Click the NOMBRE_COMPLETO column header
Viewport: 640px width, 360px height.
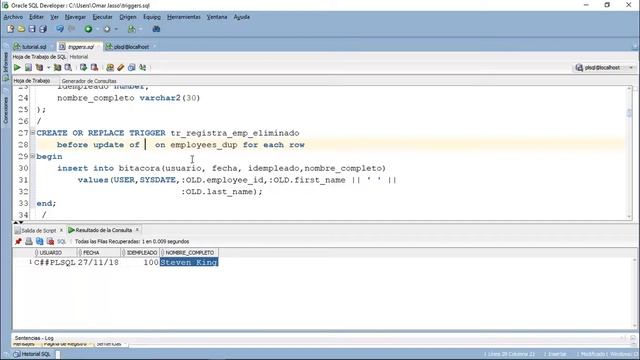[x=189, y=253]
